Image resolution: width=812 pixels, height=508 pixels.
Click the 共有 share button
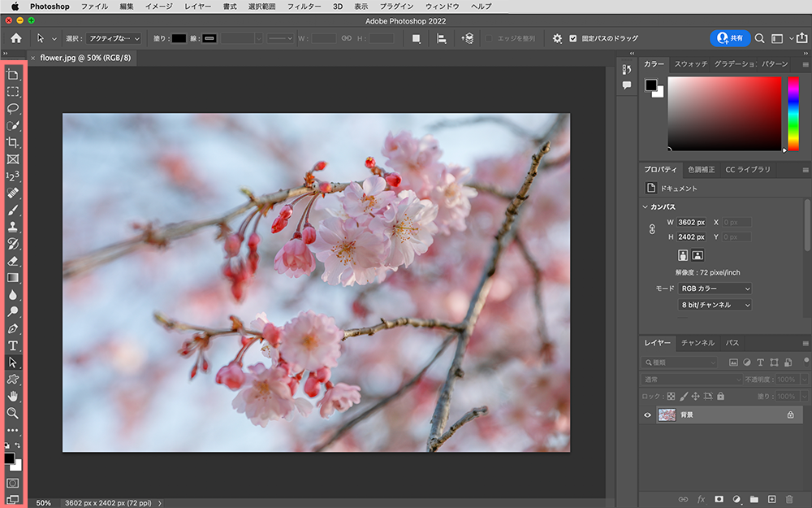[730, 38]
